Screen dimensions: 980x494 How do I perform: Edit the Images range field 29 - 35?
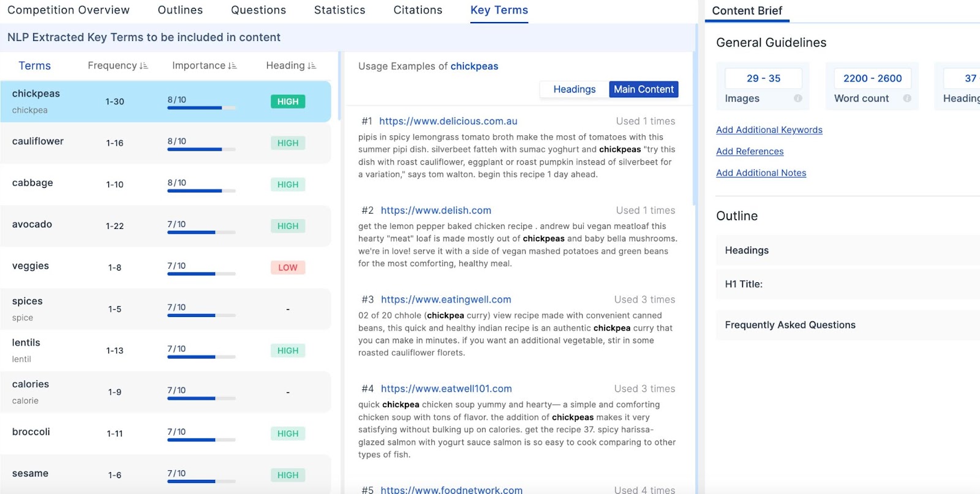(763, 78)
